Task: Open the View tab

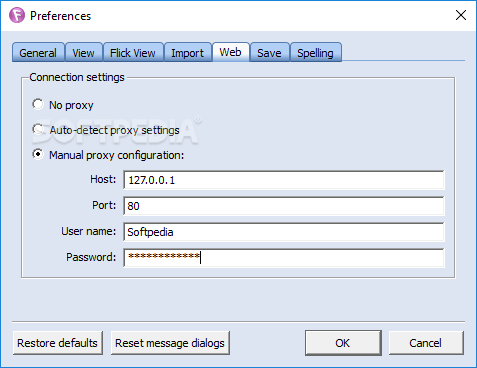Action: point(83,53)
